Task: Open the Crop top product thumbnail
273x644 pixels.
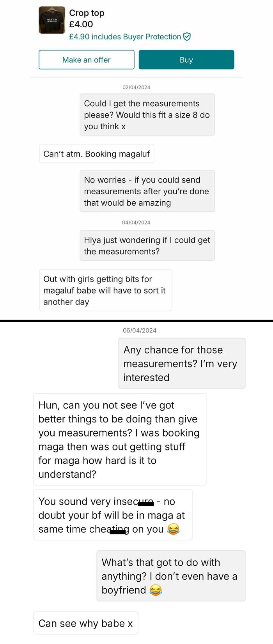Action: click(x=52, y=20)
